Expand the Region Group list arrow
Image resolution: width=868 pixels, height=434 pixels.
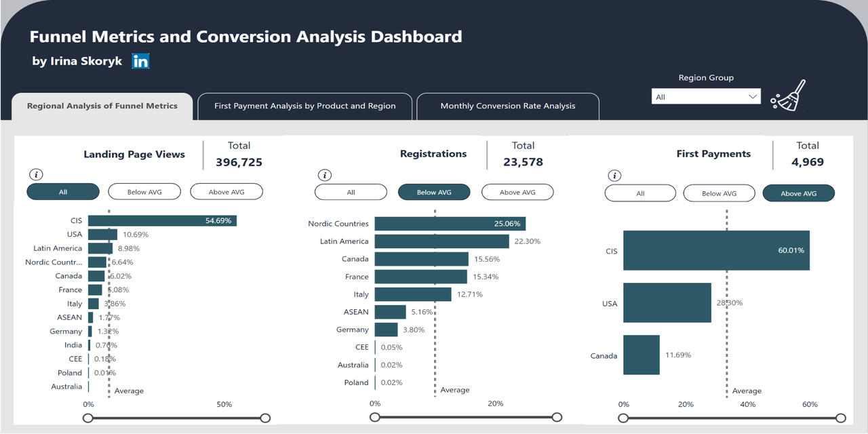click(x=753, y=96)
